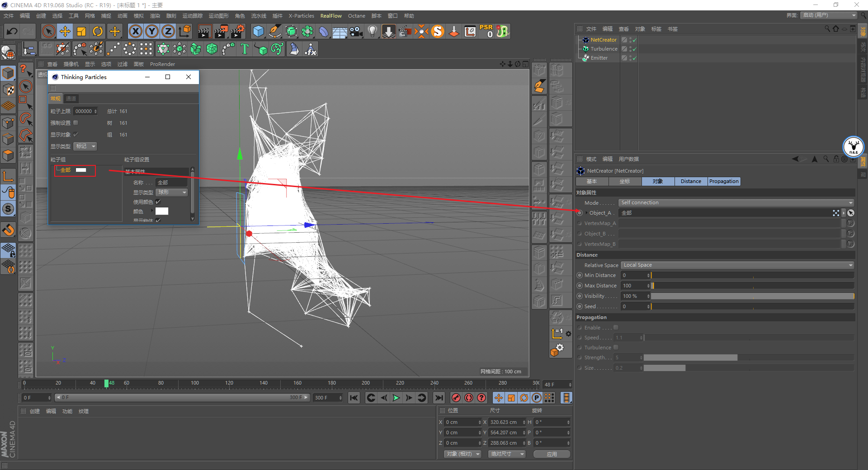This screenshot has width=868, height=470.
Task: Add a MoText object (green T)
Action: tap(245, 49)
